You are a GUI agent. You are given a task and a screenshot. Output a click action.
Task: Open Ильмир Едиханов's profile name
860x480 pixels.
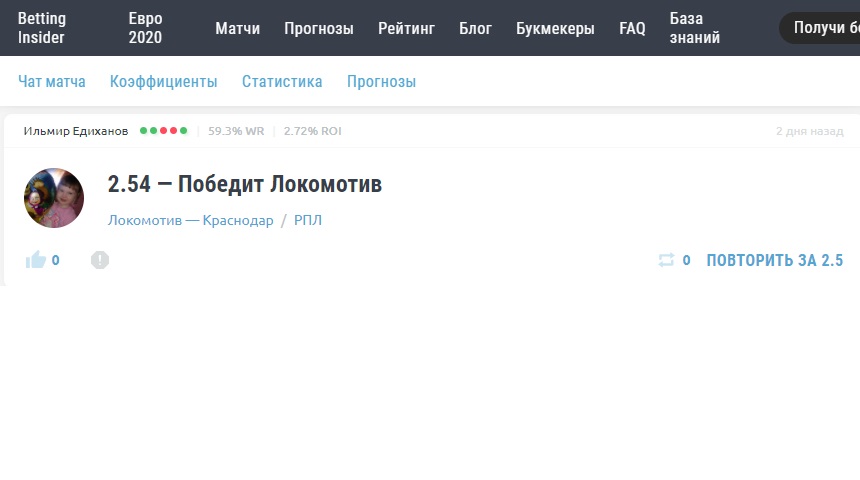tap(76, 131)
